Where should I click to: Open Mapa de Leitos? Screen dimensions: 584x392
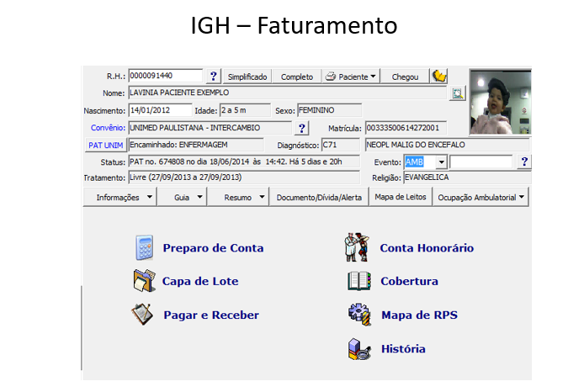click(401, 197)
